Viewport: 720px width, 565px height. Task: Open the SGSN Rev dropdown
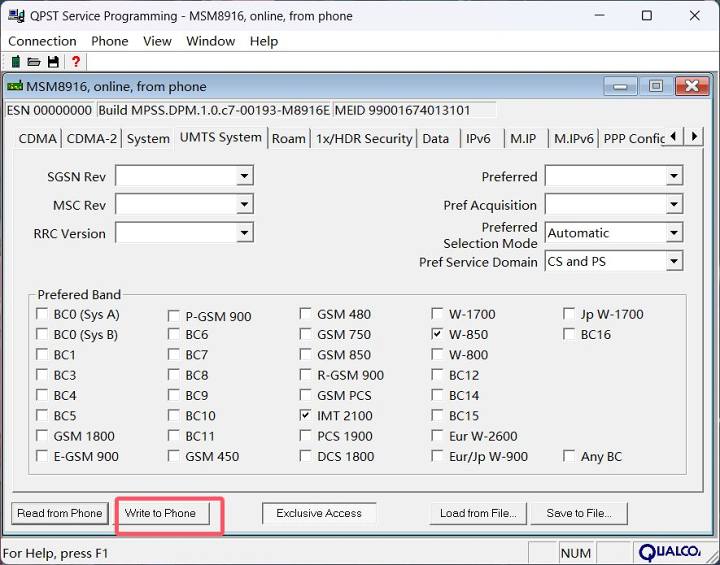[244, 177]
